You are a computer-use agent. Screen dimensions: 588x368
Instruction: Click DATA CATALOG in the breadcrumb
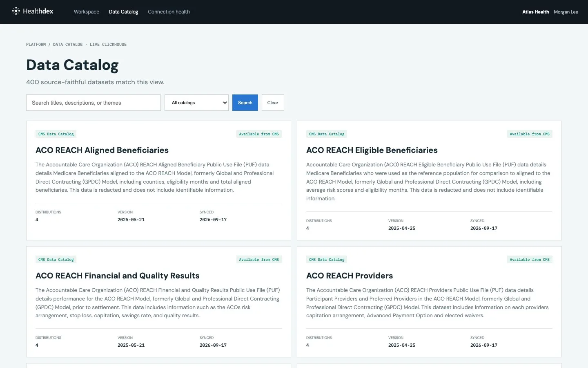coord(68,45)
